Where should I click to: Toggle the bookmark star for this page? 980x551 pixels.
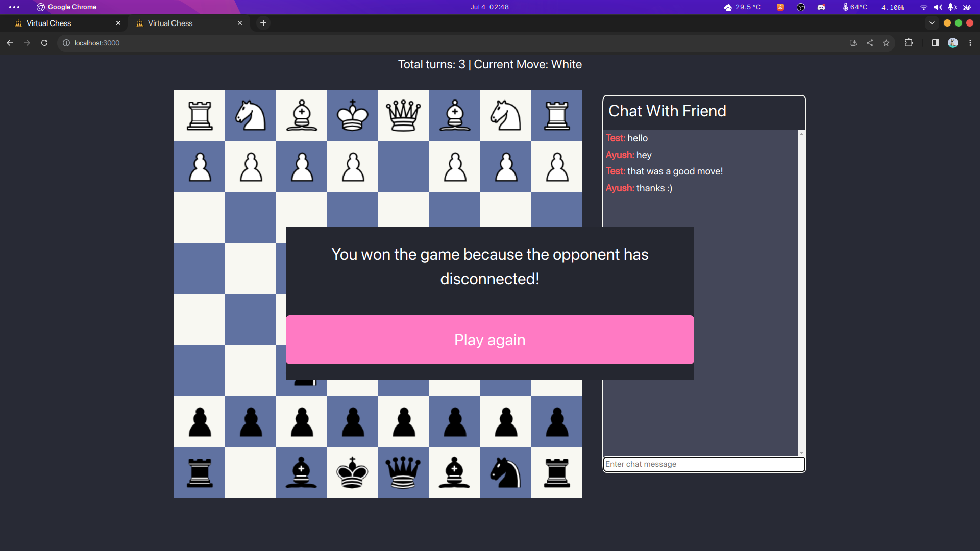tap(886, 43)
